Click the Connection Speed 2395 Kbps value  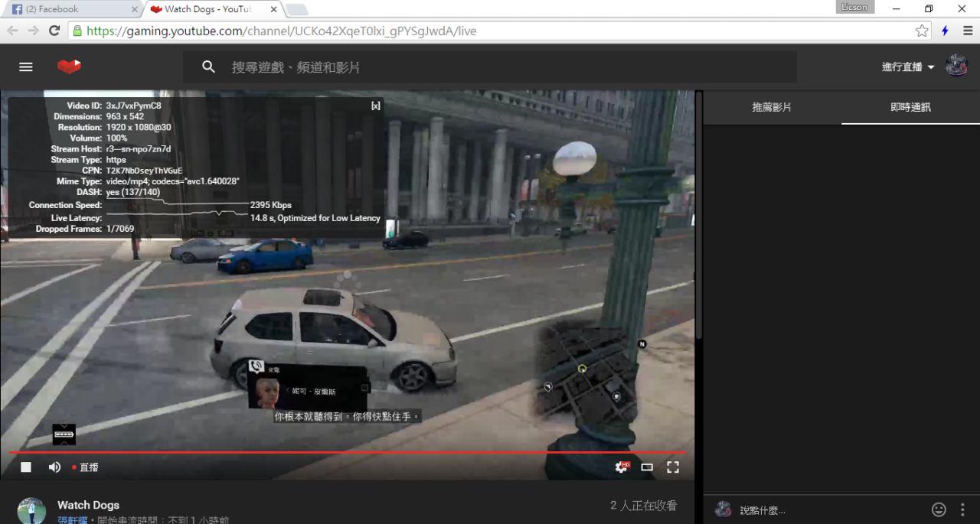click(270, 205)
